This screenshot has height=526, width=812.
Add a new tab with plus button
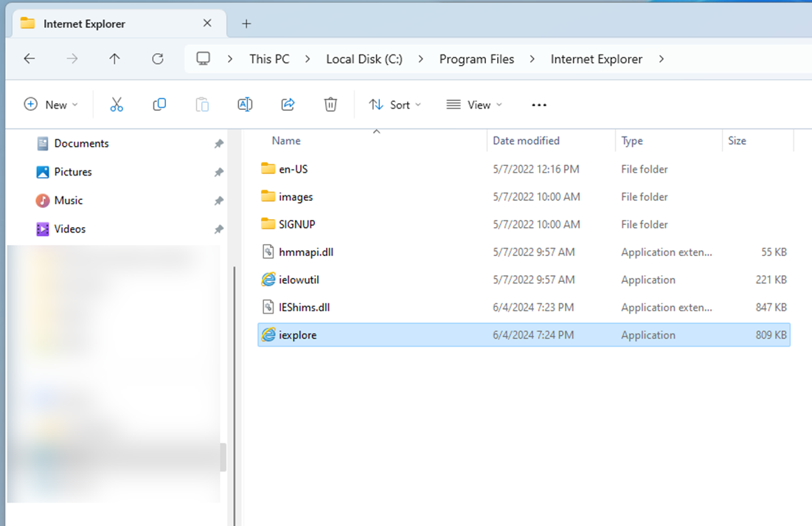246,24
